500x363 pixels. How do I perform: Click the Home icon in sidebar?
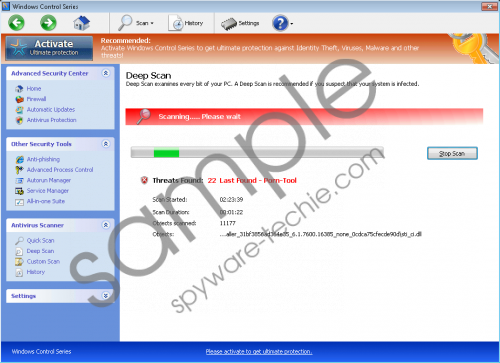(19, 89)
